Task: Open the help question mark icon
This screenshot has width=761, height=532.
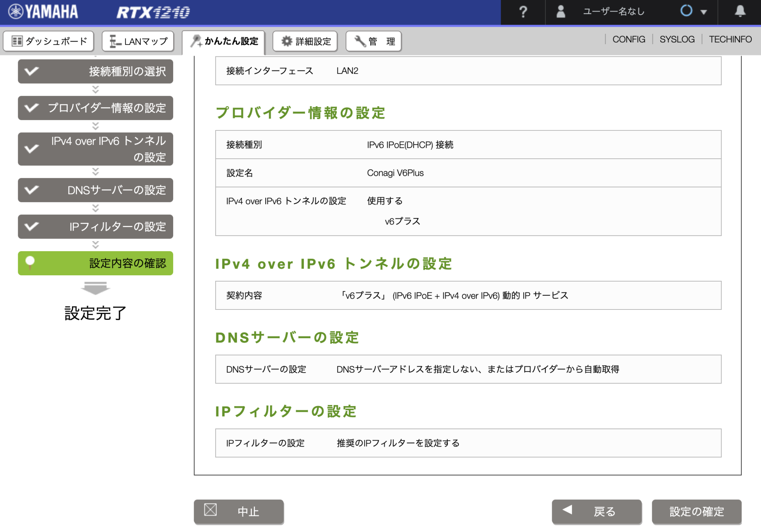Action: [523, 12]
